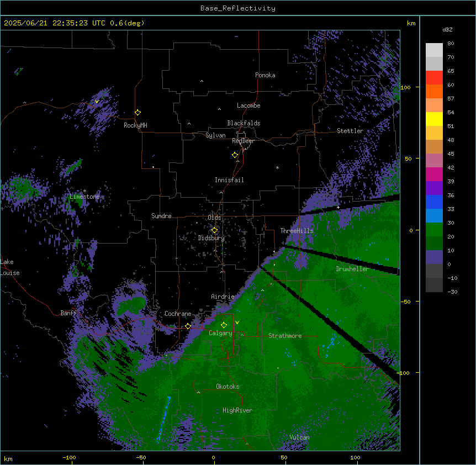
Task: Select the blue legend swatch between 36 and 33
Action: (434, 202)
